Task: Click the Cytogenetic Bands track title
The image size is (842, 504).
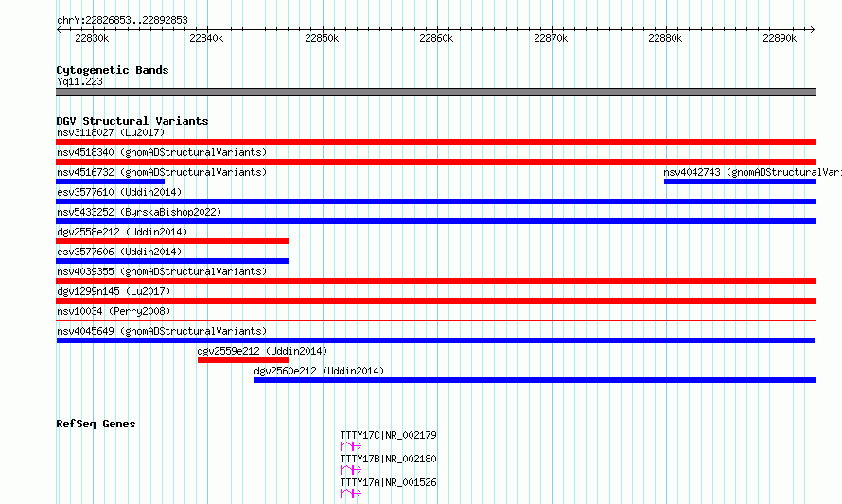Action: (113, 70)
